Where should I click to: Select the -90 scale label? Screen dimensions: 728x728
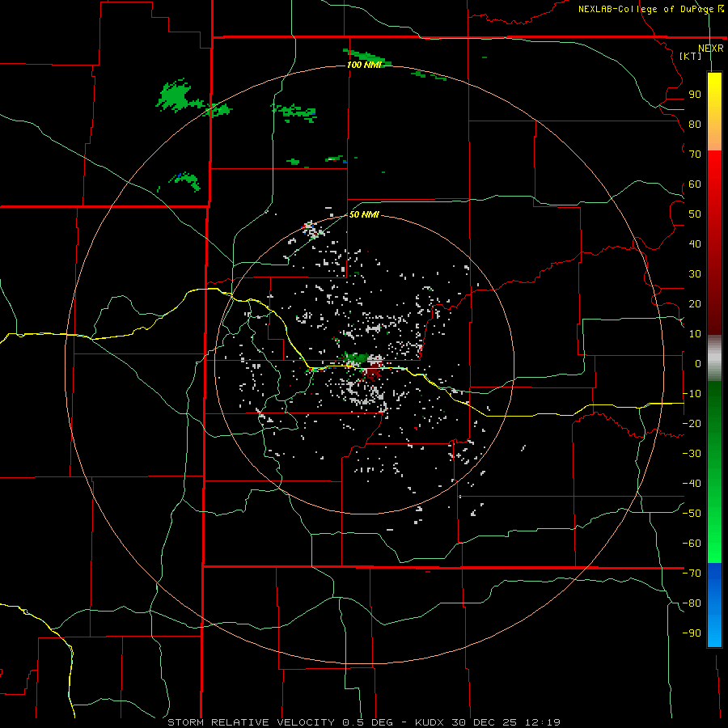click(692, 633)
